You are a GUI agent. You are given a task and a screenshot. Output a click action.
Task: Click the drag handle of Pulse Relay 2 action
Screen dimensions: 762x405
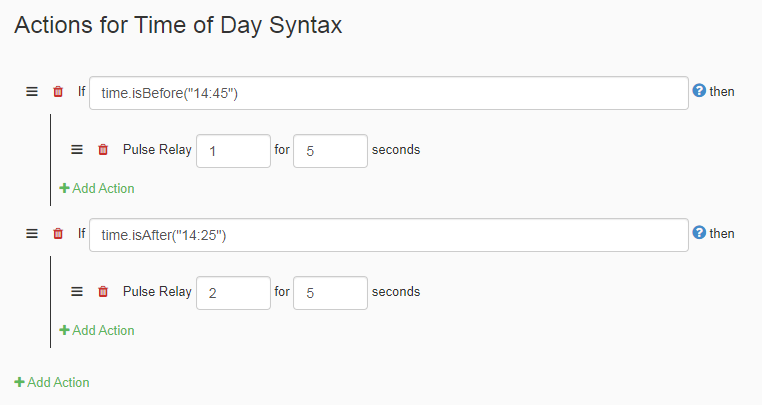pos(77,291)
